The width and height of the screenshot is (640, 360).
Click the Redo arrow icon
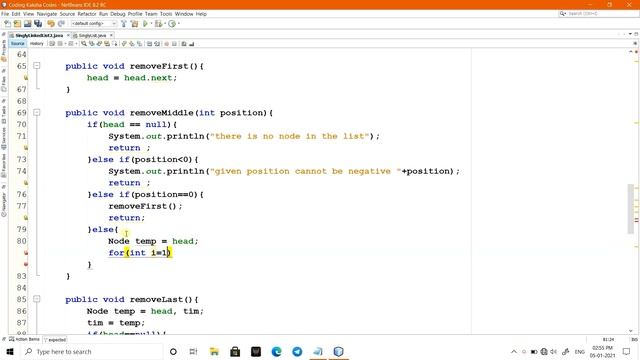[61, 24]
